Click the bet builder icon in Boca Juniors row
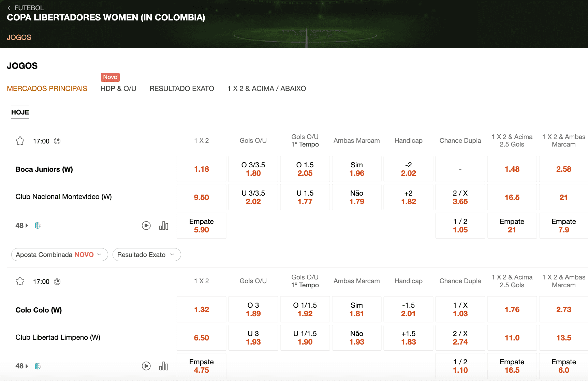Image resolution: width=588 pixels, height=381 pixels. (38, 225)
